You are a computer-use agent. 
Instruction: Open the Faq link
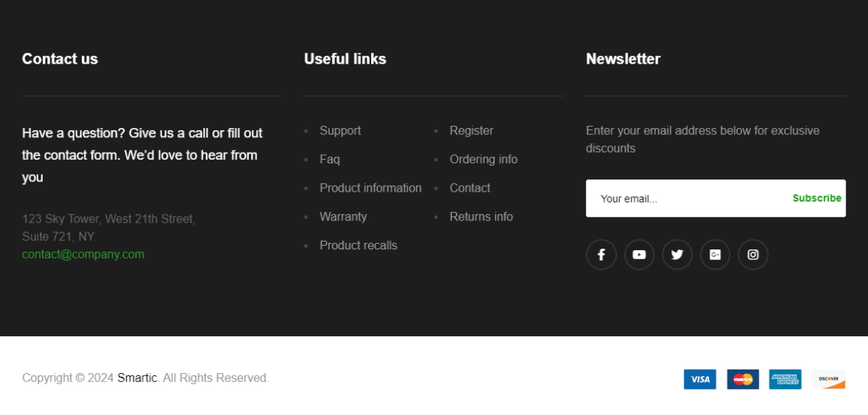[x=330, y=160]
